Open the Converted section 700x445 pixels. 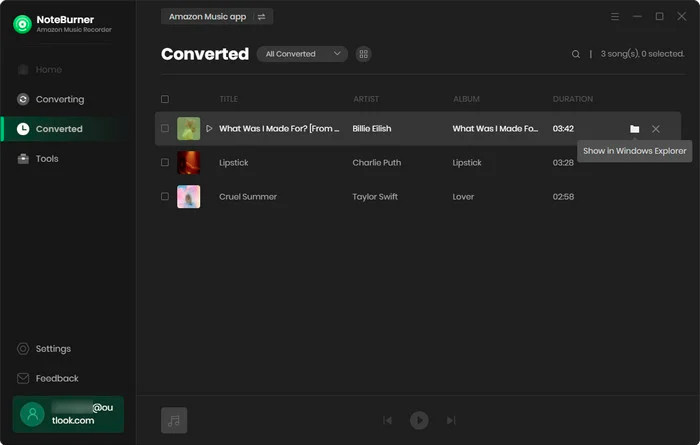pos(68,129)
